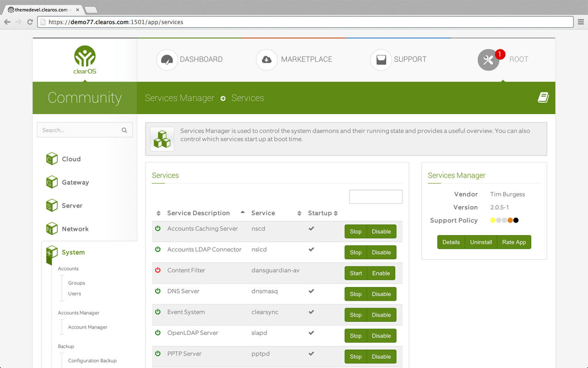Screen dimensions: 588x368
Task: Click the orange Support Policy dot
Action: point(510,220)
